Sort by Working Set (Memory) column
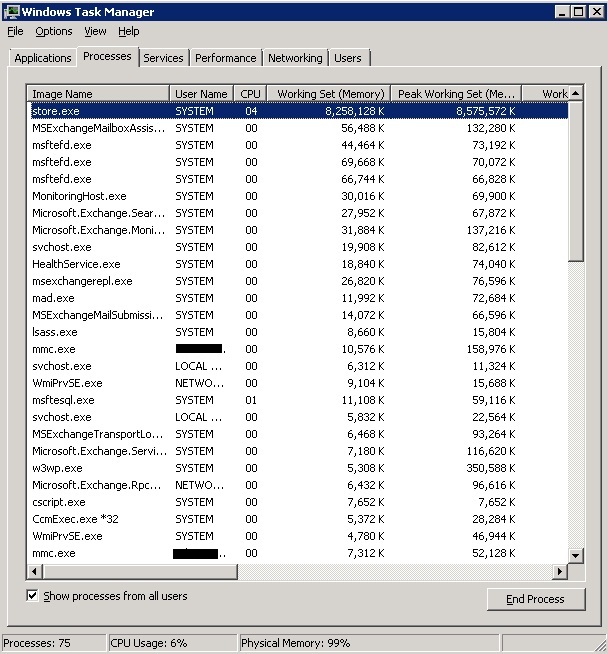This screenshot has width=608, height=654. 329,94
